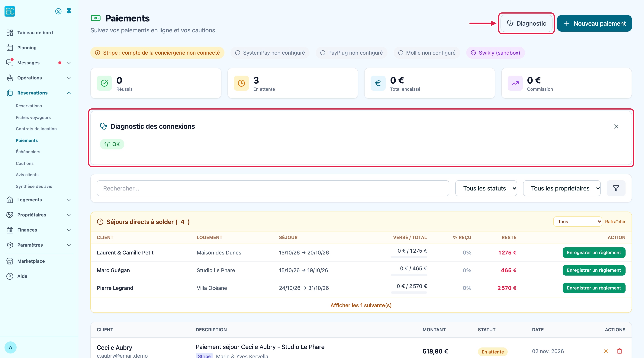Toggle the sidebar pin icon

[x=69, y=11]
